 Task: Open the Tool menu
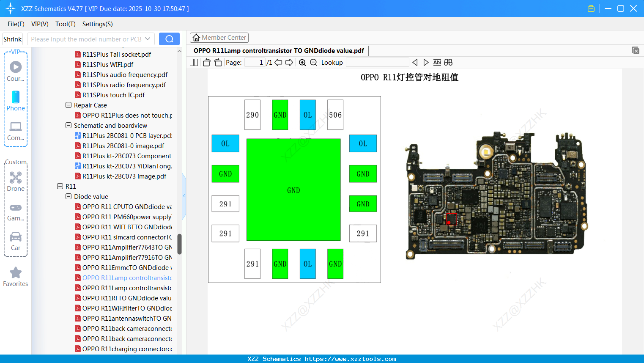pyautogui.click(x=65, y=24)
